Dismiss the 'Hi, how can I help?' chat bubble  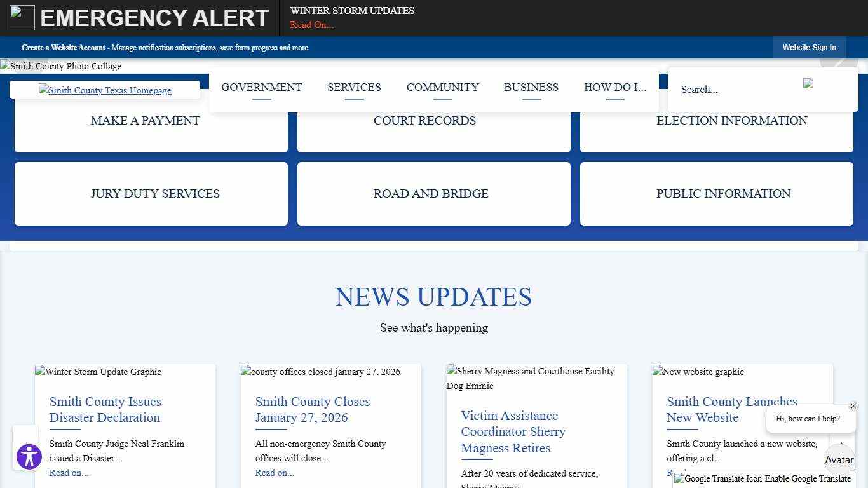click(853, 406)
